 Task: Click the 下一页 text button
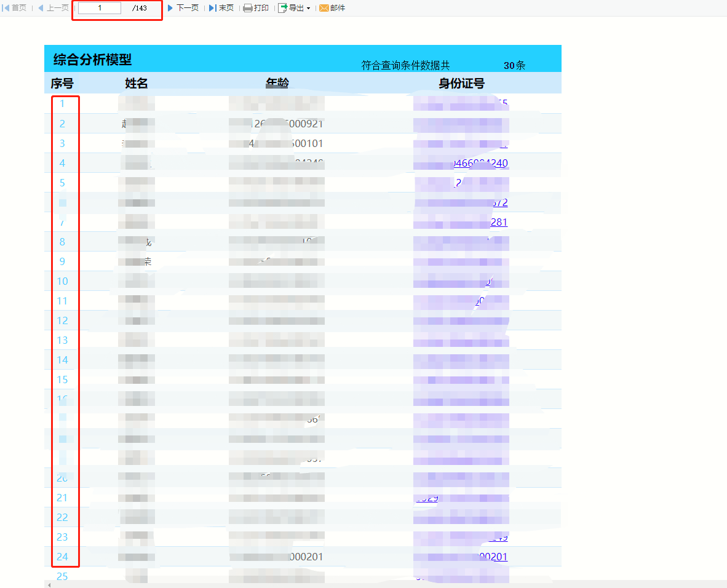[x=188, y=8]
